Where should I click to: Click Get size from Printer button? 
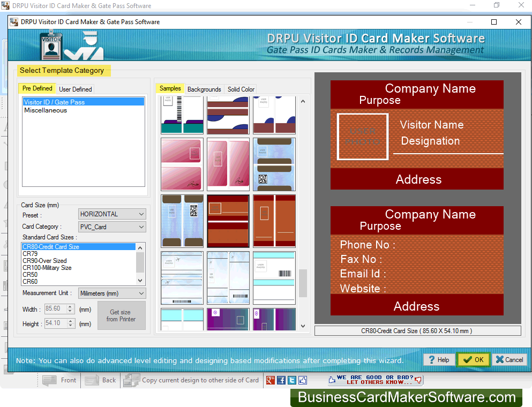[x=121, y=316]
